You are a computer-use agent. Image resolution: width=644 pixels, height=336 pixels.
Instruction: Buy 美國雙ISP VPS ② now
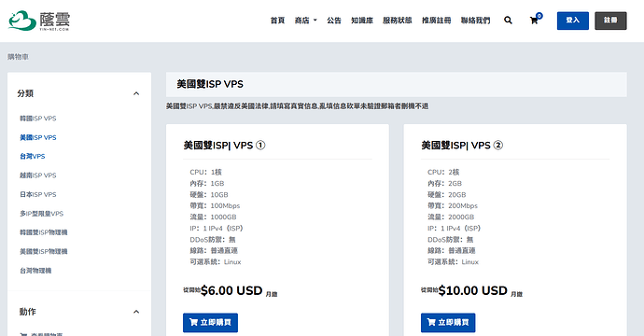point(448,322)
